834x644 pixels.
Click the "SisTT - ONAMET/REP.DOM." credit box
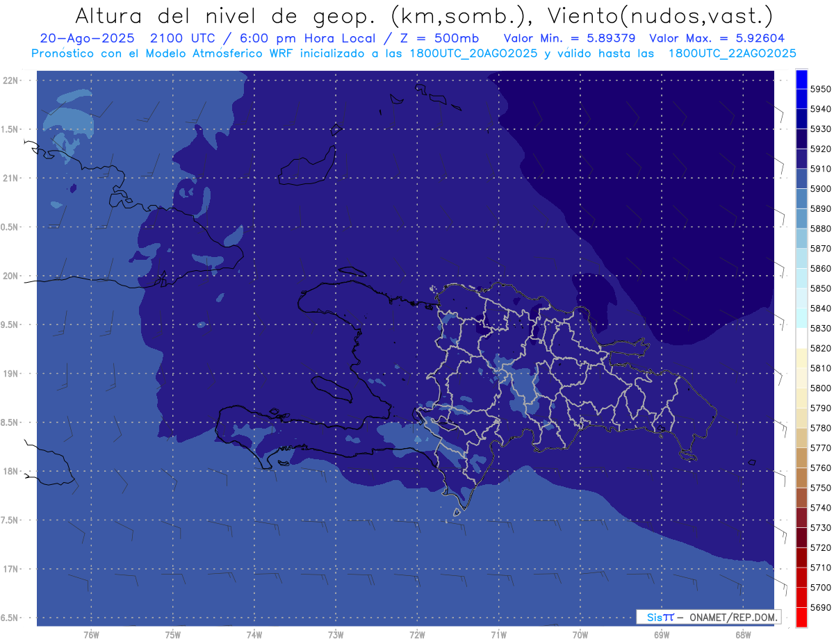[x=708, y=617]
